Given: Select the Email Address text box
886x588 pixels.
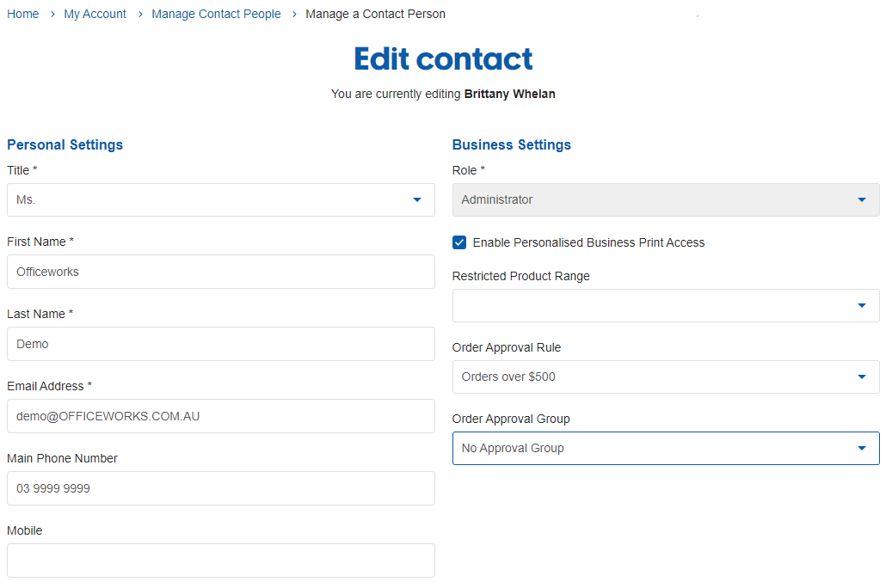Looking at the screenshot, I should 220,416.
